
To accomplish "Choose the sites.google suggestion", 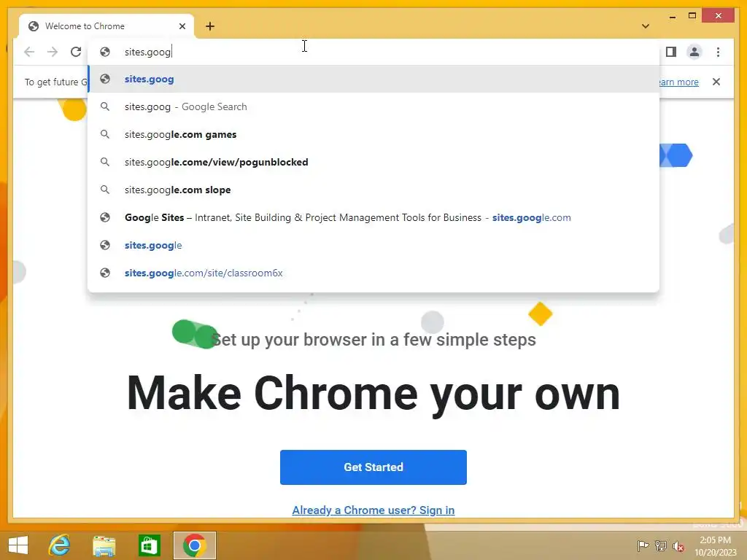I will pos(373,245).
